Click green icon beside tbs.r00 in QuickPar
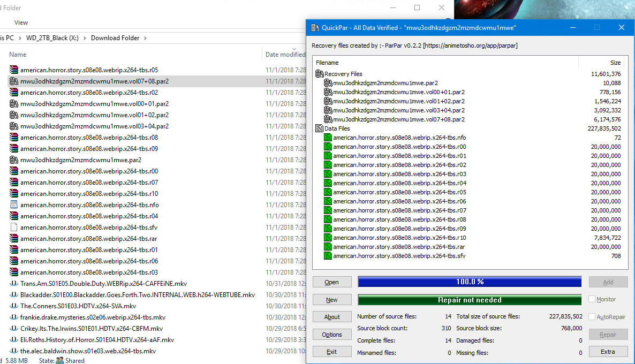 click(x=328, y=147)
